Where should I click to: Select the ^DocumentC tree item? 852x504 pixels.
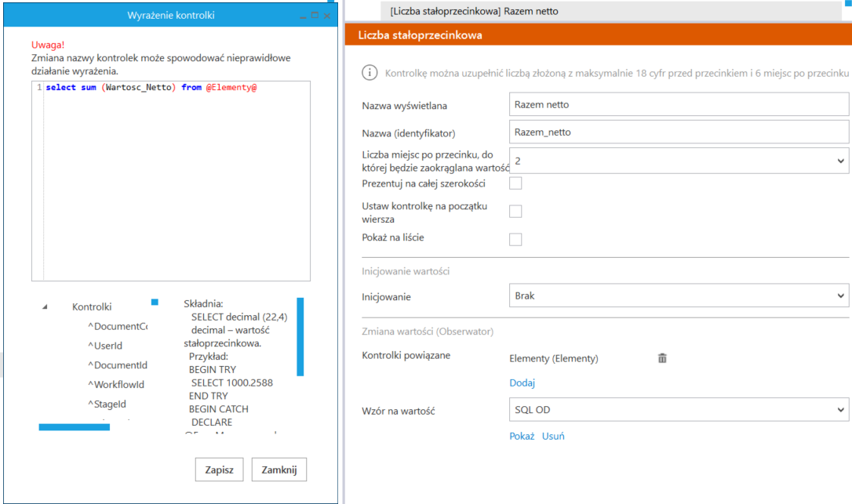click(x=118, y=326)
